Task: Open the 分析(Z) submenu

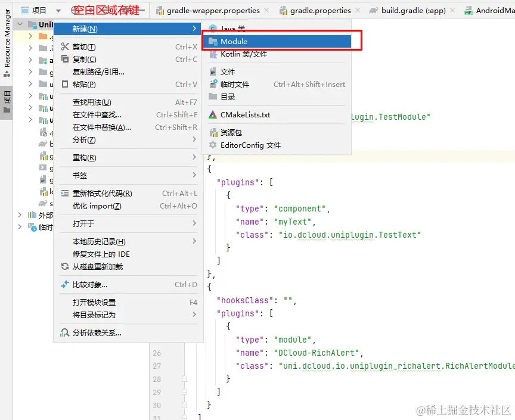Action: (128, 140)
